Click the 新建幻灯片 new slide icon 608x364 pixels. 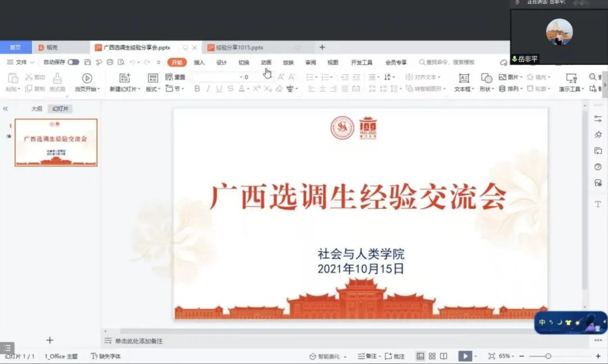click(x=125, y=78)
